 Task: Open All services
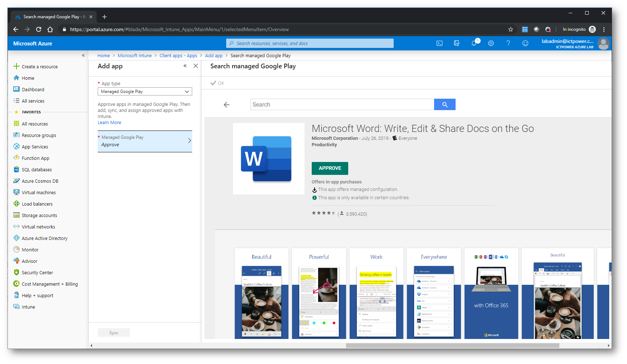(x=29, y=101)
